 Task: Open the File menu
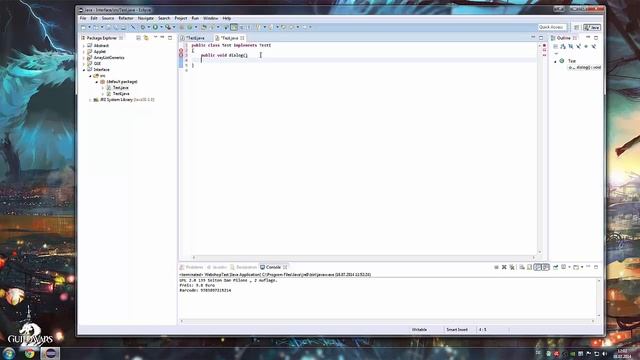tap(83, 18)
